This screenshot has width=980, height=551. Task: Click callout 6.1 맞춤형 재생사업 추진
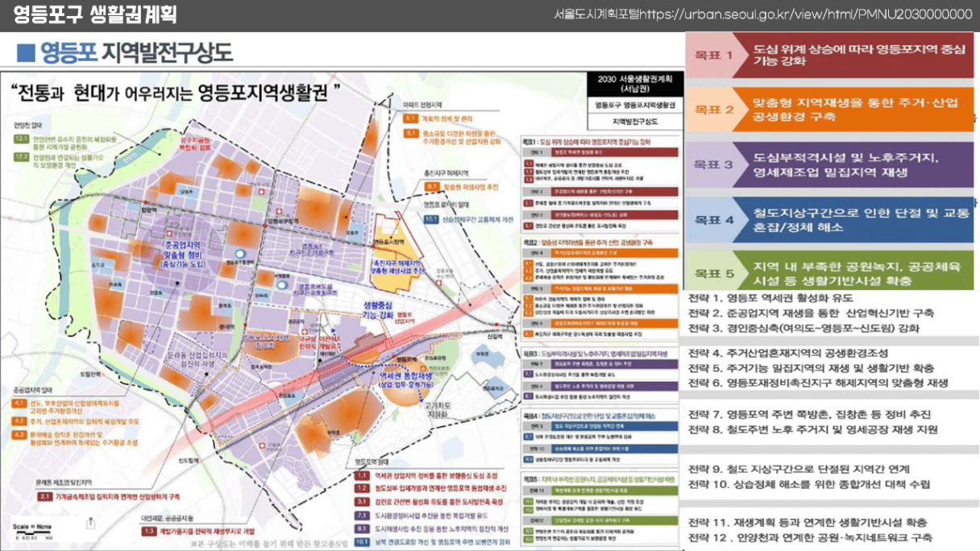click(x=461, y=187)
